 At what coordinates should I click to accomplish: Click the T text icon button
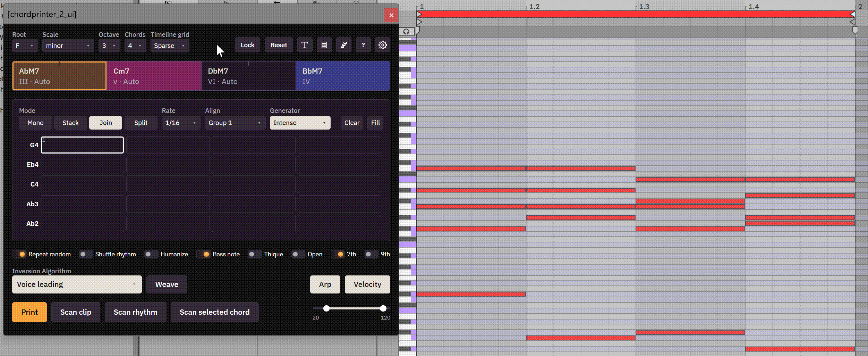[x=305, y=45]
